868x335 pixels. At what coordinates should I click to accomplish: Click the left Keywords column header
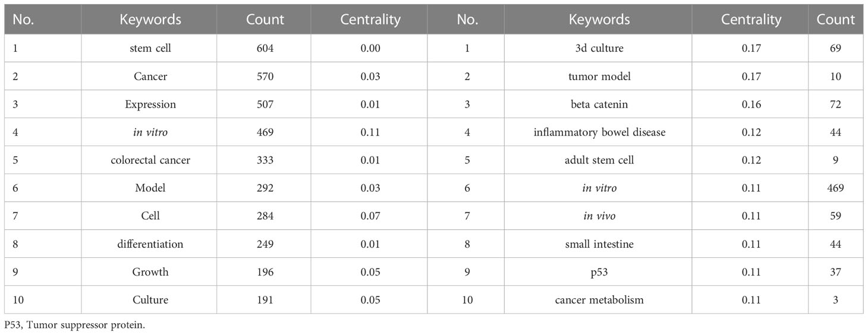(149, 20)
